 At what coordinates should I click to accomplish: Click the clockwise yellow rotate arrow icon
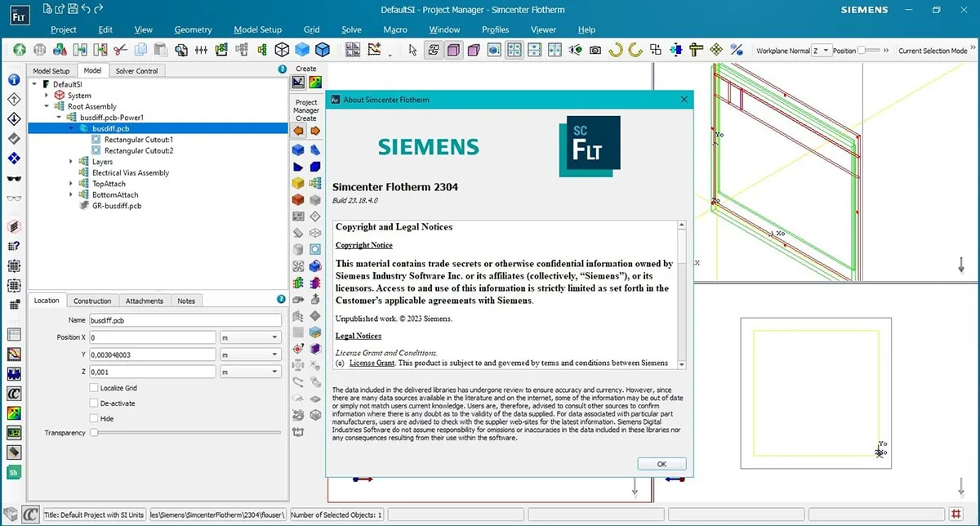(x=616, y=51)
